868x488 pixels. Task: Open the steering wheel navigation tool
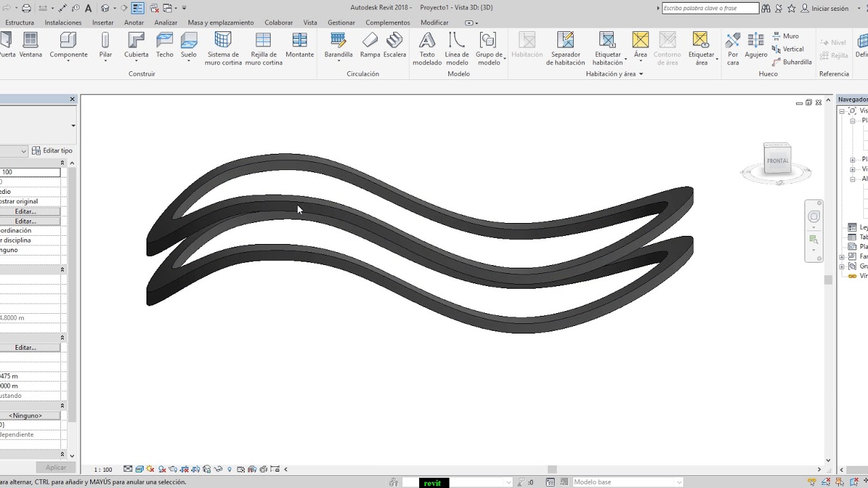click(x=814, y=217)
